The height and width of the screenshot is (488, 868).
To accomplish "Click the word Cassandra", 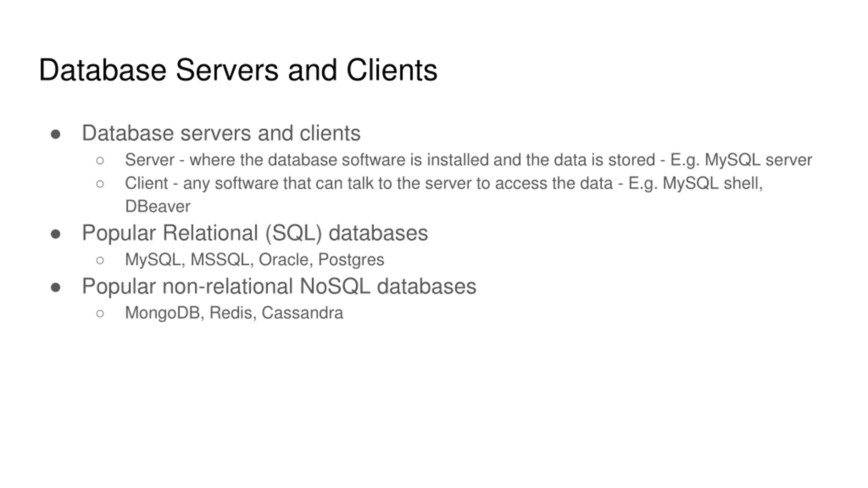I will coord(302,313).
